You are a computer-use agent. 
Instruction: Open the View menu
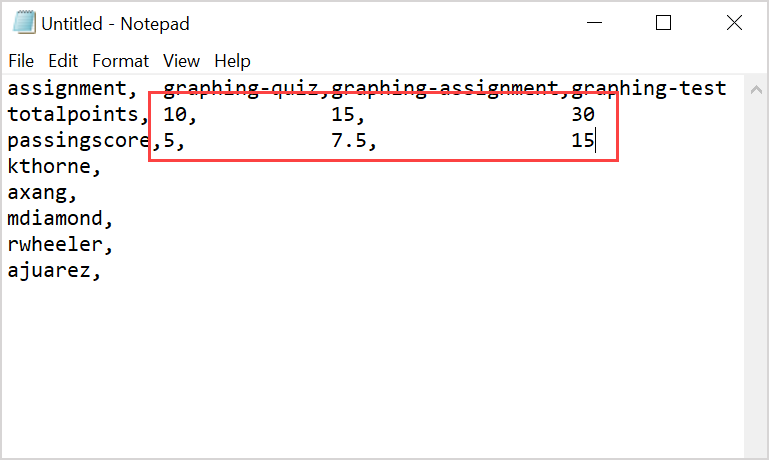[x=181, y=61]
